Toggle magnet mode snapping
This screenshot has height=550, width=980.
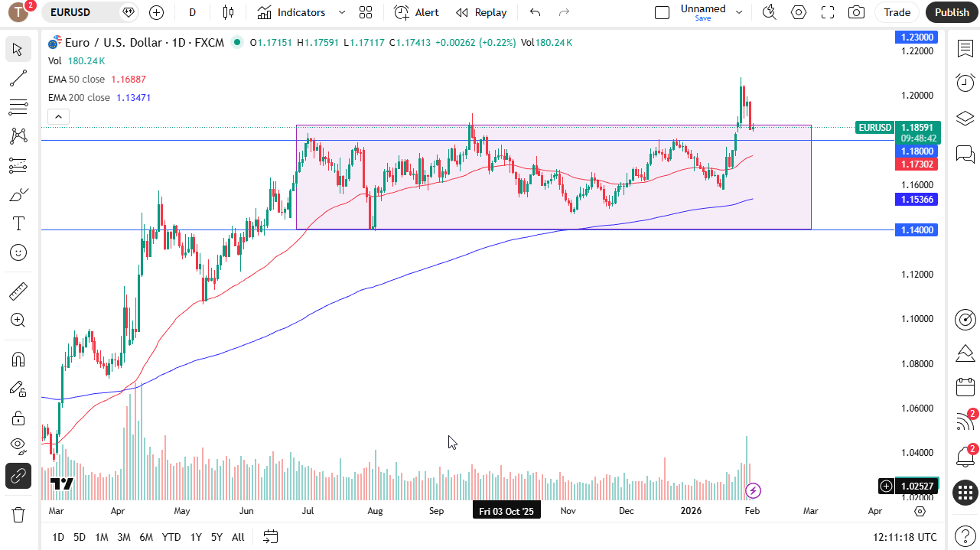(x=18, y=360)
